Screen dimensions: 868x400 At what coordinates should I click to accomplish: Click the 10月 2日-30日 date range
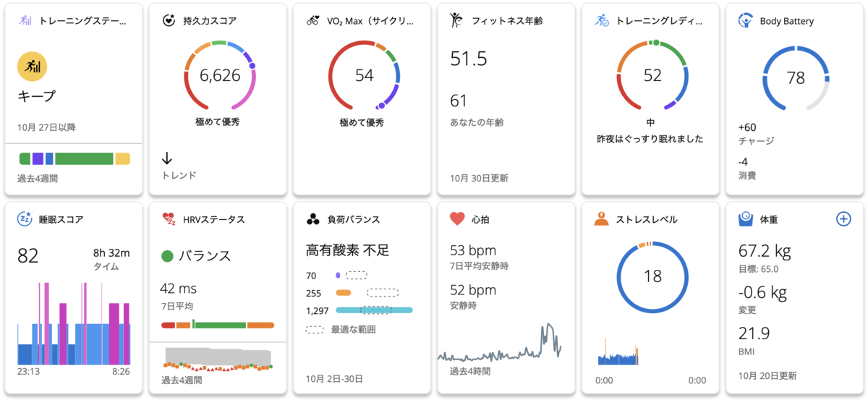pyautogui.click(x=334, y=378)
